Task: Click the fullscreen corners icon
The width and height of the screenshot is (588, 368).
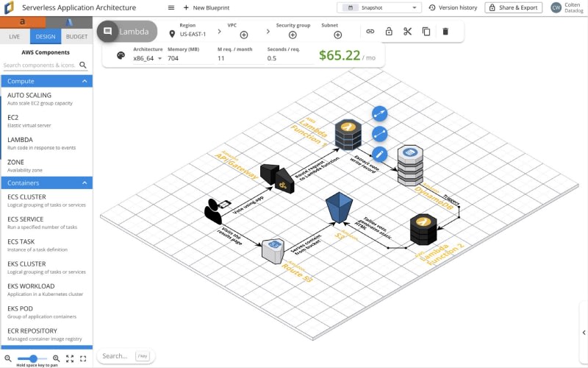Action: 83,358
